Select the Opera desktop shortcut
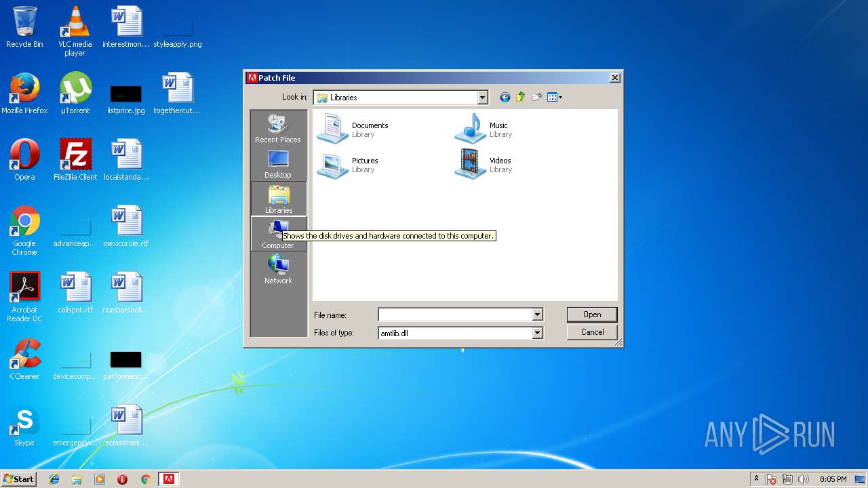The image size is (868, 488). [24, 160]
